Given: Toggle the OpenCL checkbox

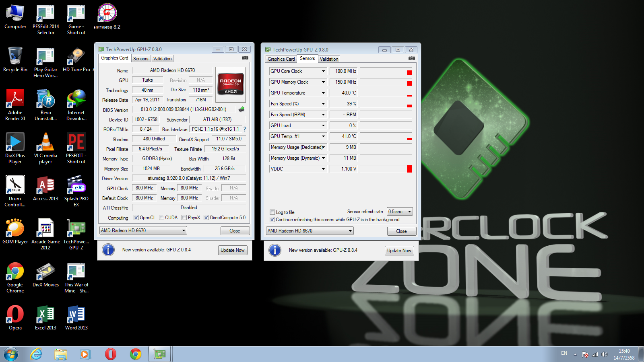Looking at the screenshot, I should click(136, 218).
